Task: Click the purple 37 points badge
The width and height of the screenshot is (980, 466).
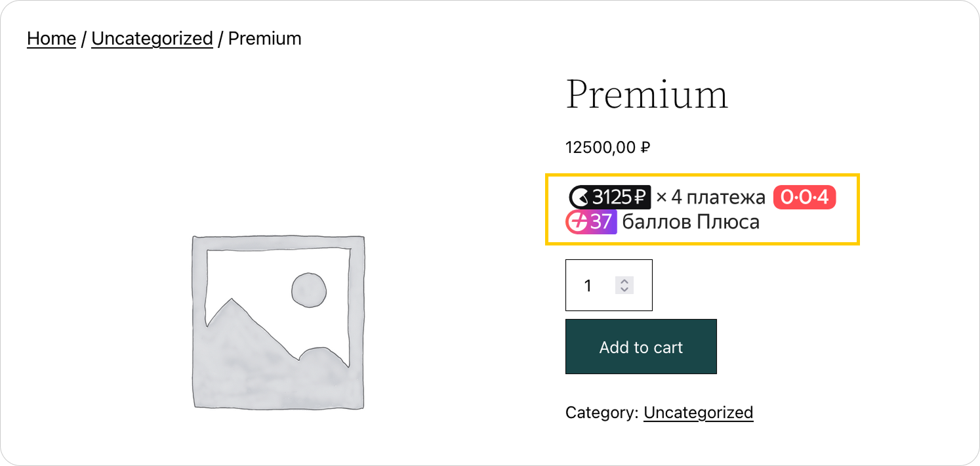Action: (x=601, y=222)
